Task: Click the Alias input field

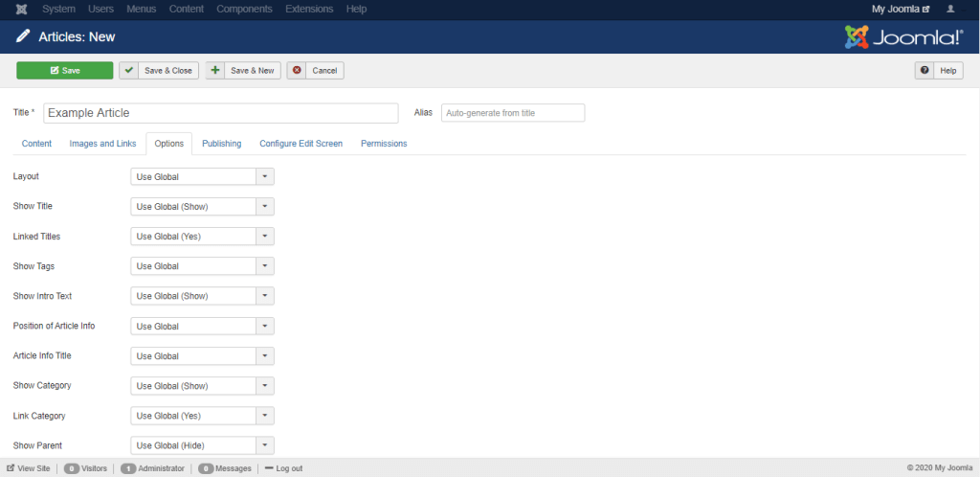Action: [513, 113]
